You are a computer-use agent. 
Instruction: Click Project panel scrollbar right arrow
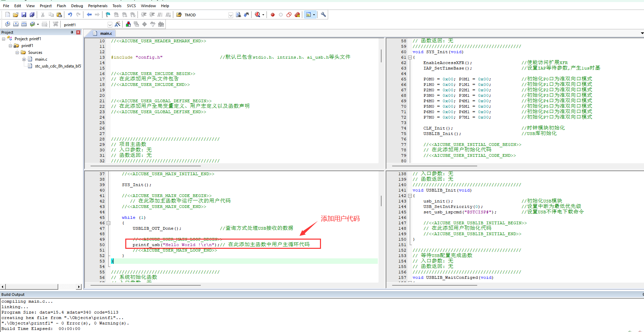[x=79, y=287]
